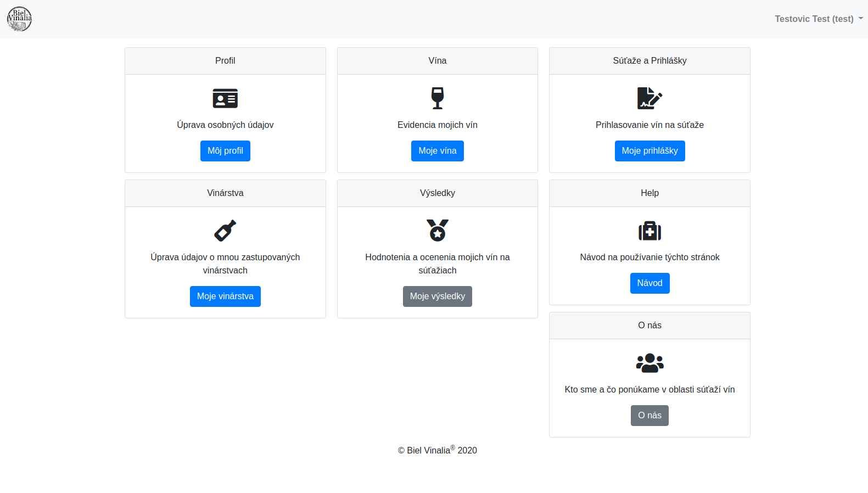Click the grey Moje výsledky button

[x=438, y=296]
